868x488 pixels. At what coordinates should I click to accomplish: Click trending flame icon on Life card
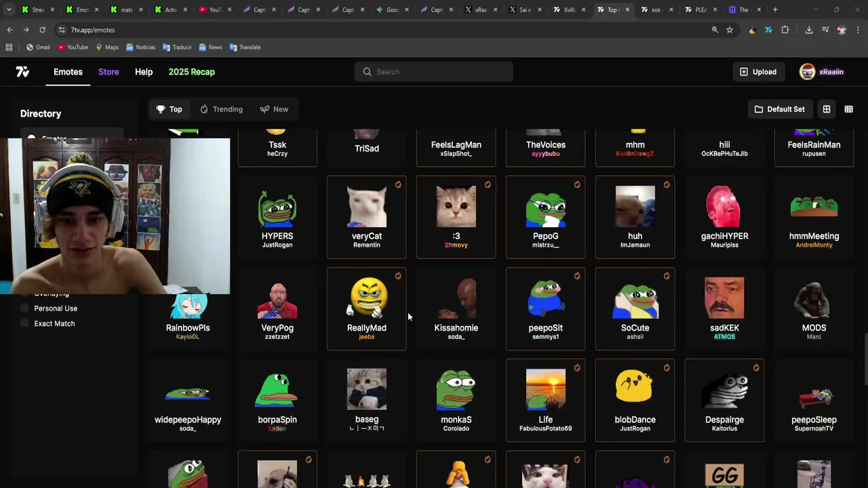pos(577,367)
